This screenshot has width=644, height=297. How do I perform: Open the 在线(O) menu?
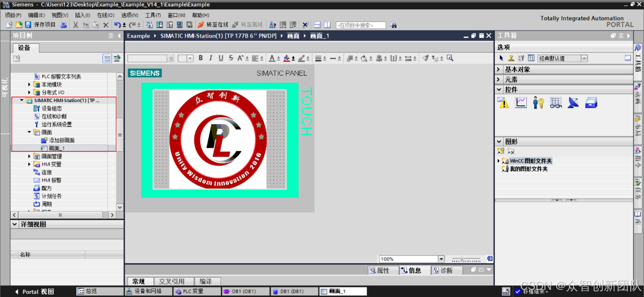click(x=106, y=15)
